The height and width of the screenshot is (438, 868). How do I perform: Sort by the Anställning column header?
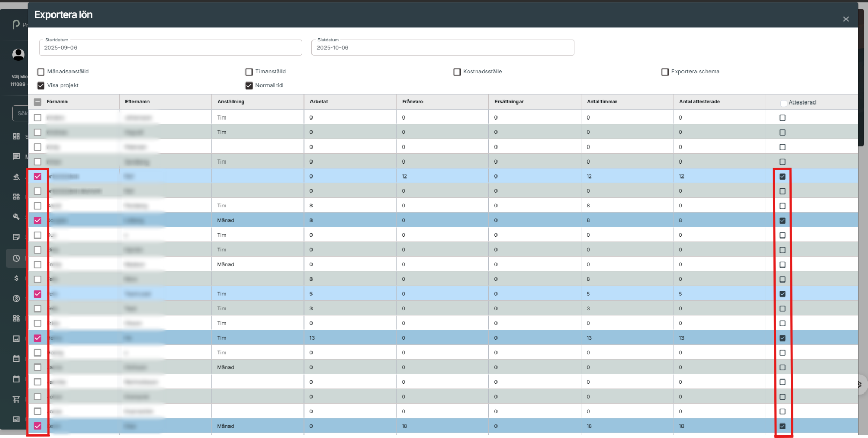tap(231, 102)
